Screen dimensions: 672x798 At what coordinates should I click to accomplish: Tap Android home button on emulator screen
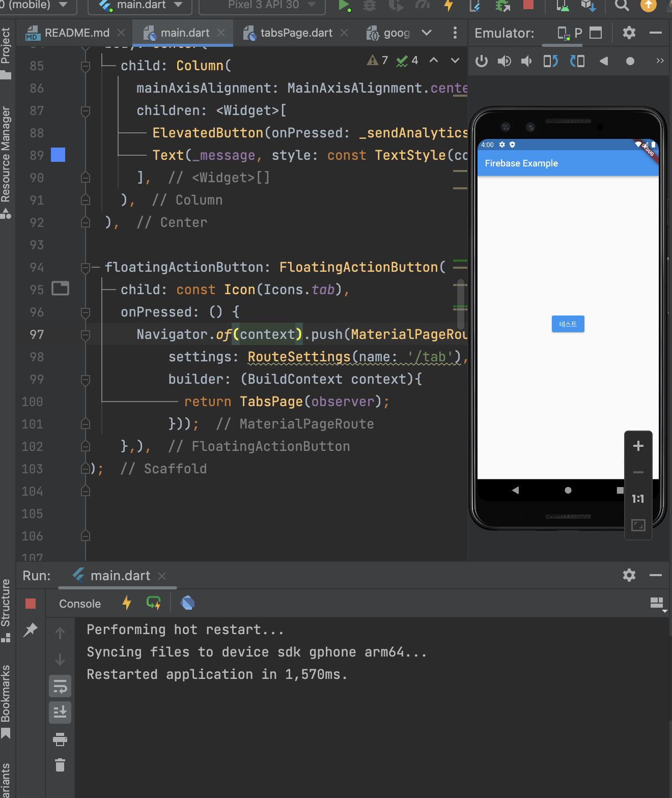coord(568,490)
